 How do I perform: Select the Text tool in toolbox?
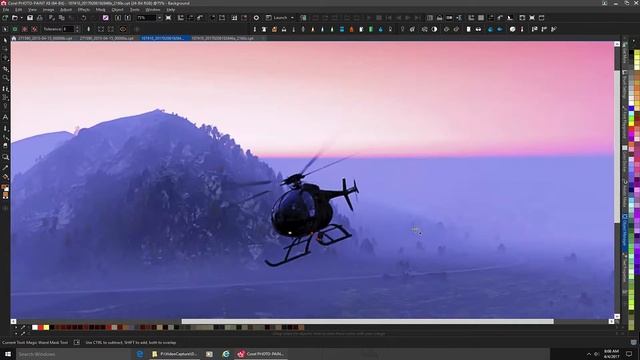(x=5, y=118)
